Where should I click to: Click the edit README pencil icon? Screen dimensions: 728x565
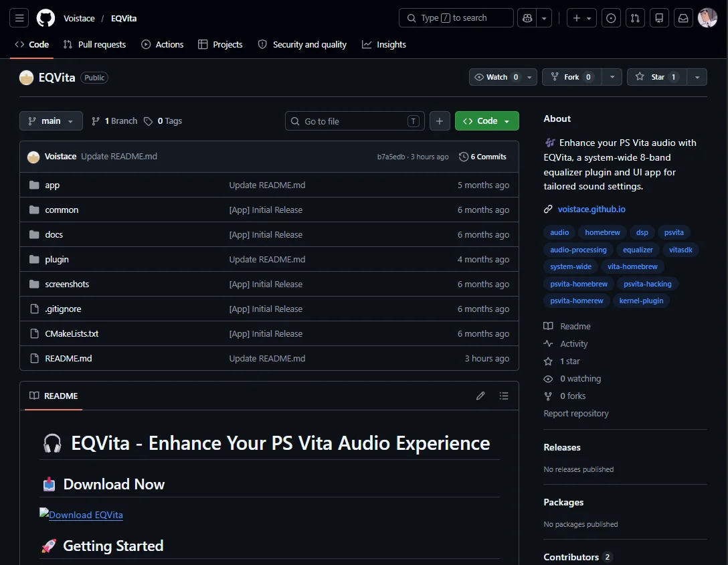coord(480,396)
